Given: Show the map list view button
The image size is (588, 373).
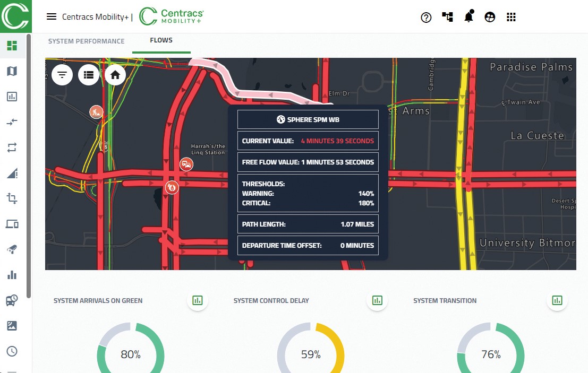Looking at the screenshot, I should [89, 75].
